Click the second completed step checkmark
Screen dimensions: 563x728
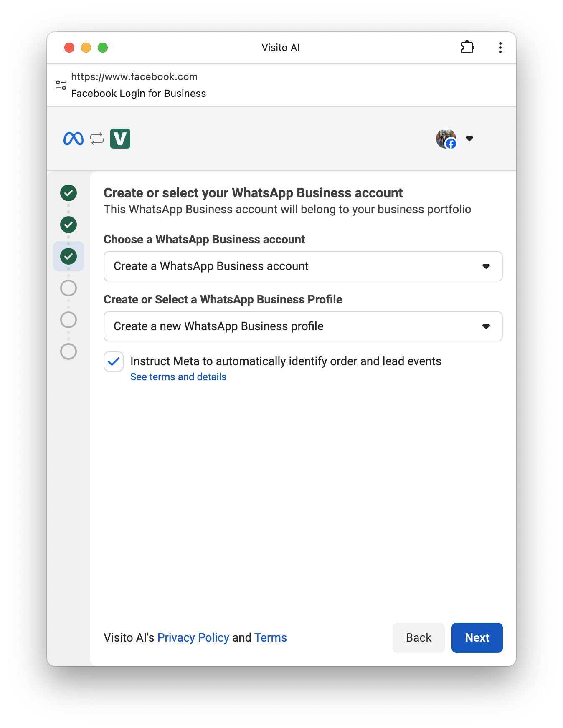[x=68, y=225]
